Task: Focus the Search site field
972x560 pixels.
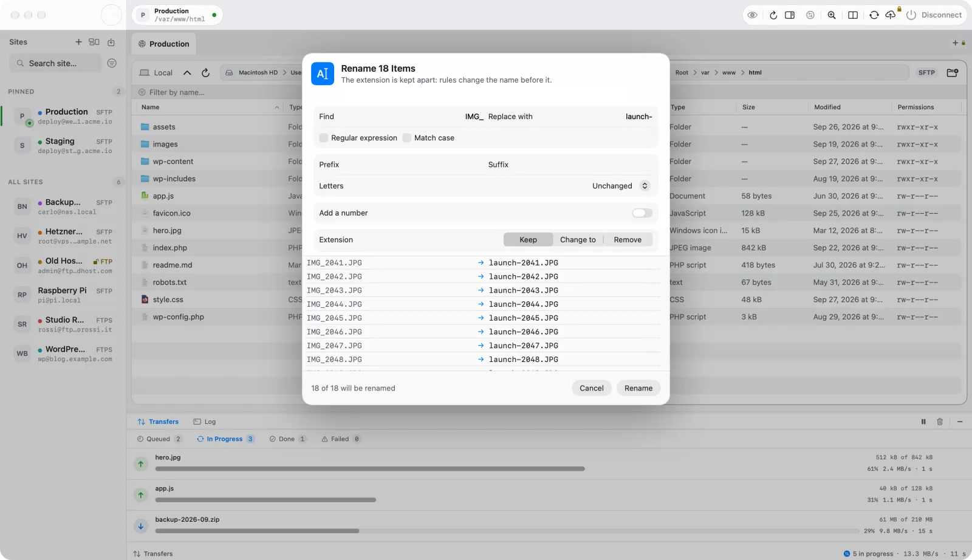Action: coord(55,63)
